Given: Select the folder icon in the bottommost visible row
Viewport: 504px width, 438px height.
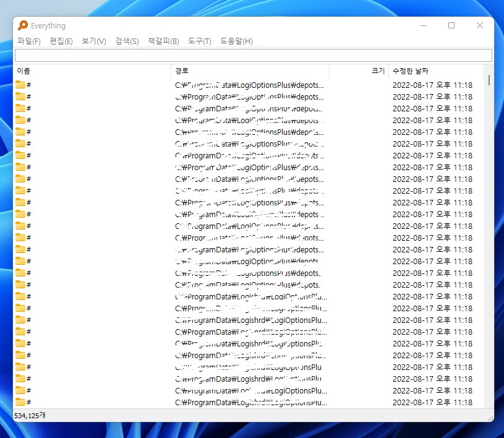Looking at the screenshot, I should coord(20,402).
